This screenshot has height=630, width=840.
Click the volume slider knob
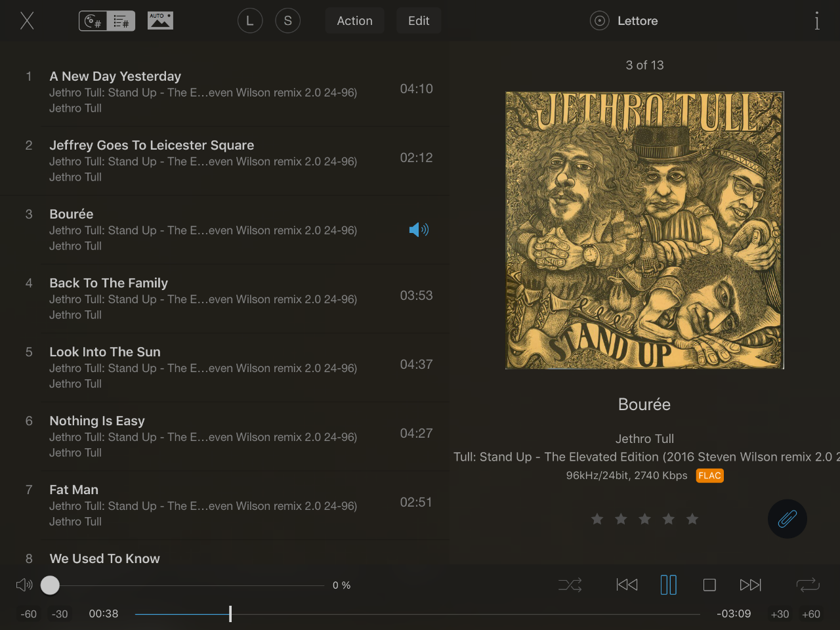(x=50, y=585)
